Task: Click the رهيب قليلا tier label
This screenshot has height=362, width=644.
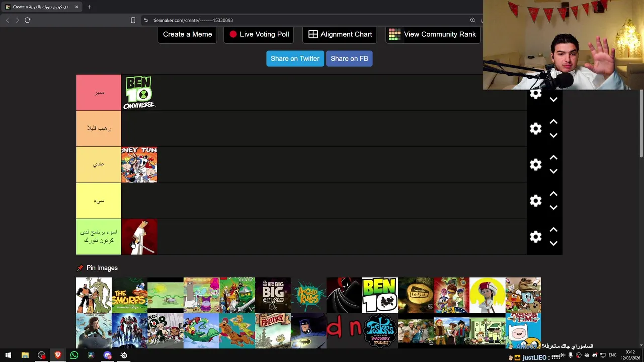Action: click(99, 129)
